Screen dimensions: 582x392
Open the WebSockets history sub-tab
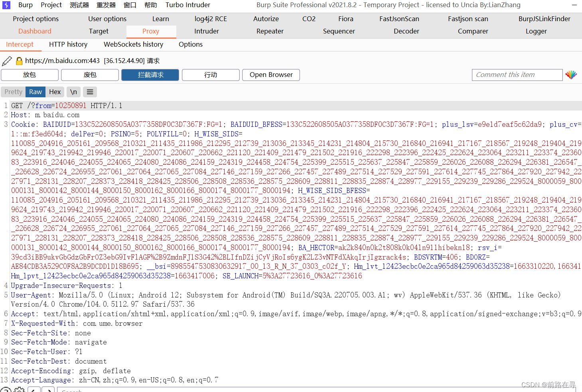click(133, 44)
